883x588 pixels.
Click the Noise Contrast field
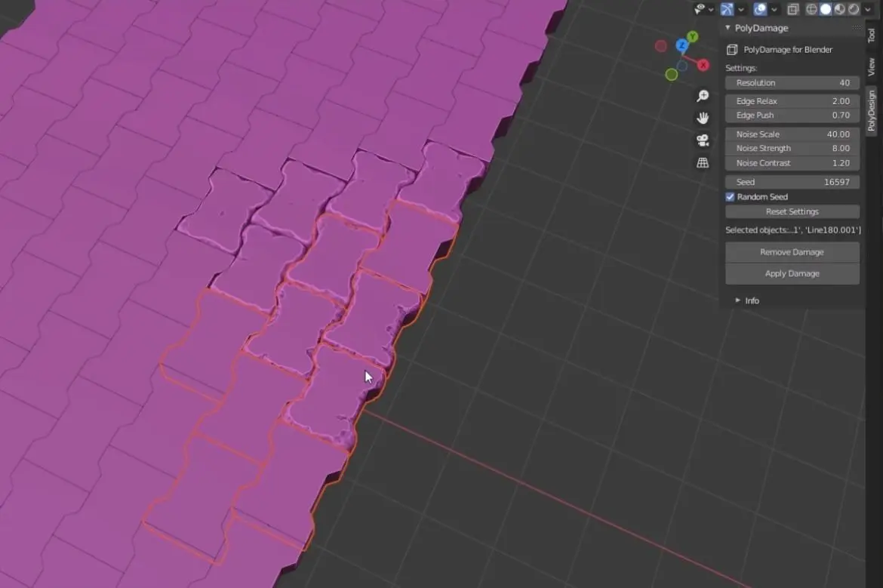(792, 163)
